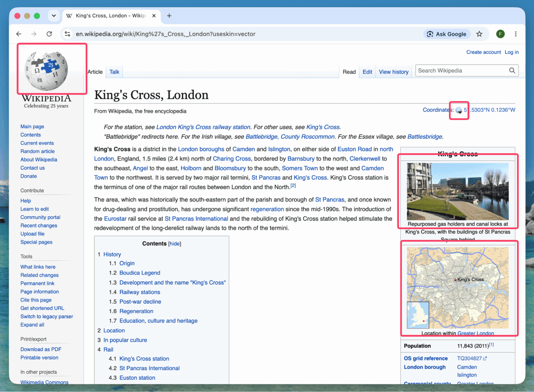Click Greater London link under map

476,333
